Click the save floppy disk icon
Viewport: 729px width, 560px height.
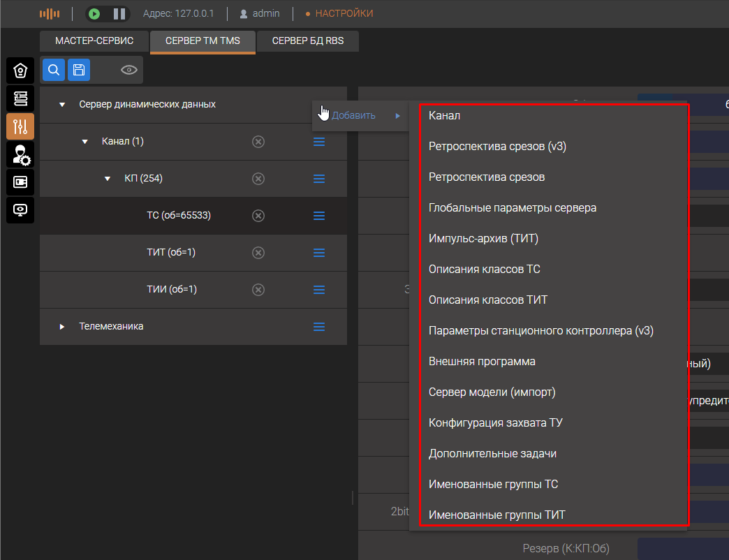click(79, 70)
